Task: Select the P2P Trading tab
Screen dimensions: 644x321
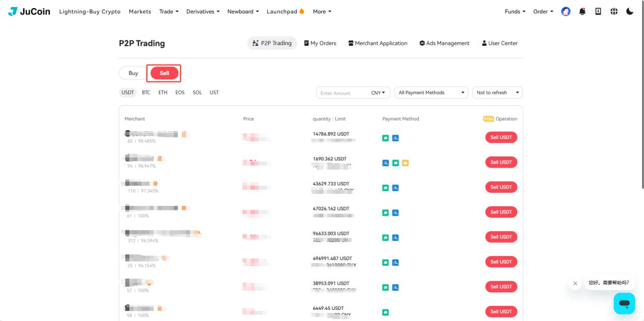Action: (x=272, y=43)
